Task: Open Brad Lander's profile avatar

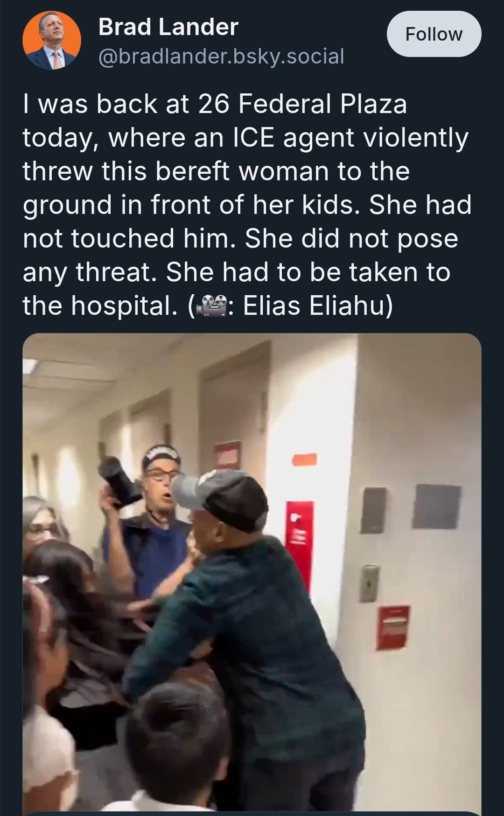Action: (52, 41)
